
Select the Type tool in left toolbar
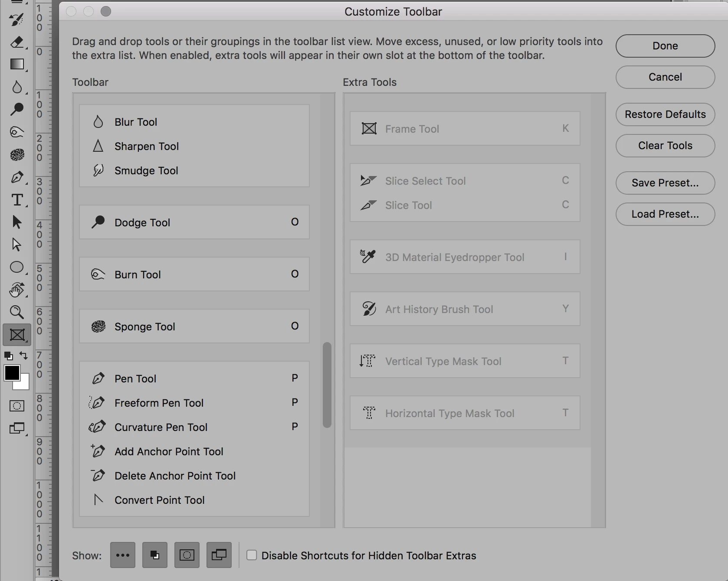coord(16,200)
